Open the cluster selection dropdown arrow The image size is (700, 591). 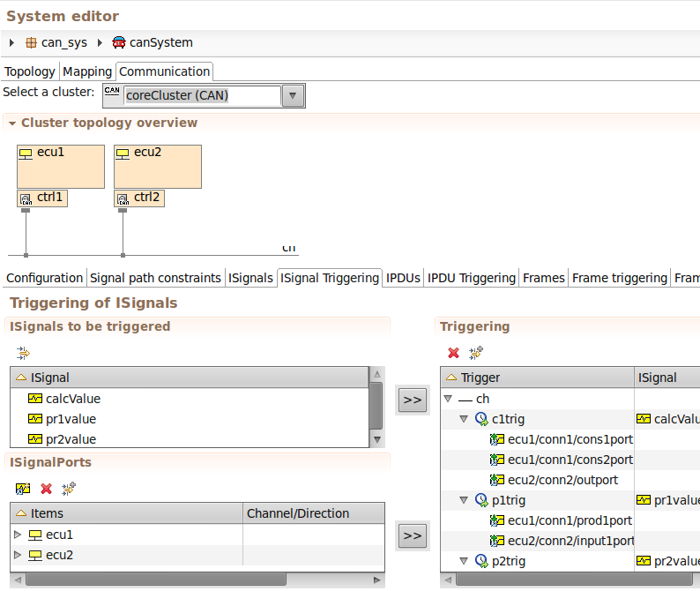point(293,95)
